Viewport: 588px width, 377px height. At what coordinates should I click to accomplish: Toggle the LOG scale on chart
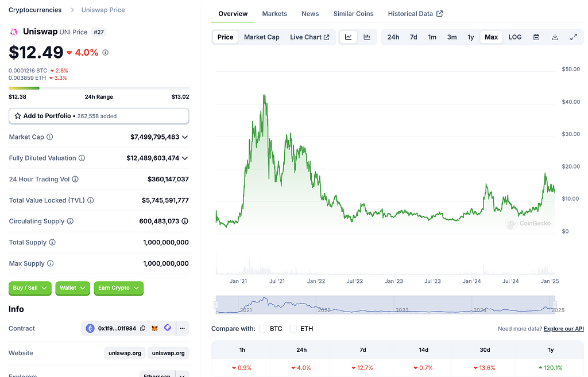[515, 37]
